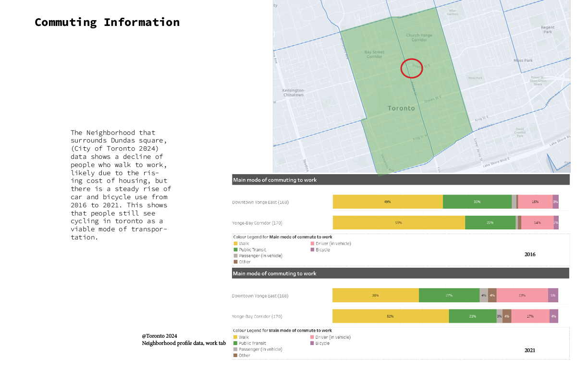Open the Neighborhood profile data, work tab citation
The width and height of the screenshot is (588, 380).
184,343
